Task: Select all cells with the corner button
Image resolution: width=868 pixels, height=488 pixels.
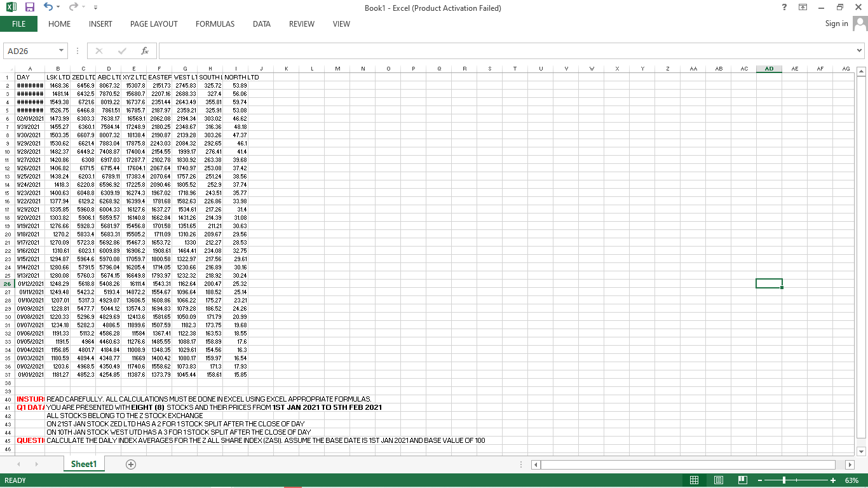Action: point(11,68)
